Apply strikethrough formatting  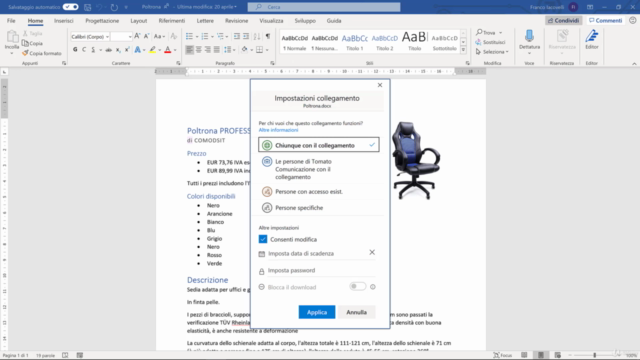(108, 49)
